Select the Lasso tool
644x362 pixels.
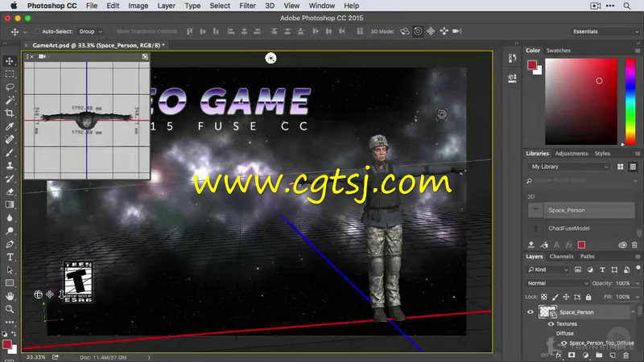point(10,87)
